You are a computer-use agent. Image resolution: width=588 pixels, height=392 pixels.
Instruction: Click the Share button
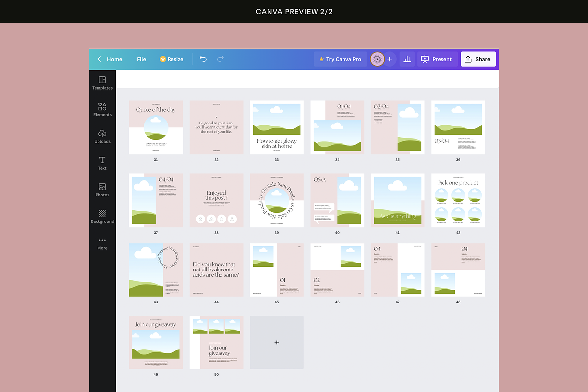click(478, 59)
